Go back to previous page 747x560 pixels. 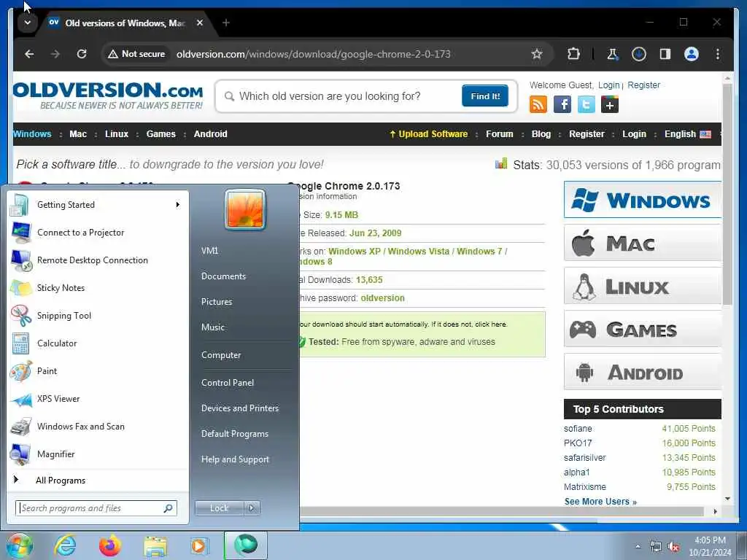point(29,54)
